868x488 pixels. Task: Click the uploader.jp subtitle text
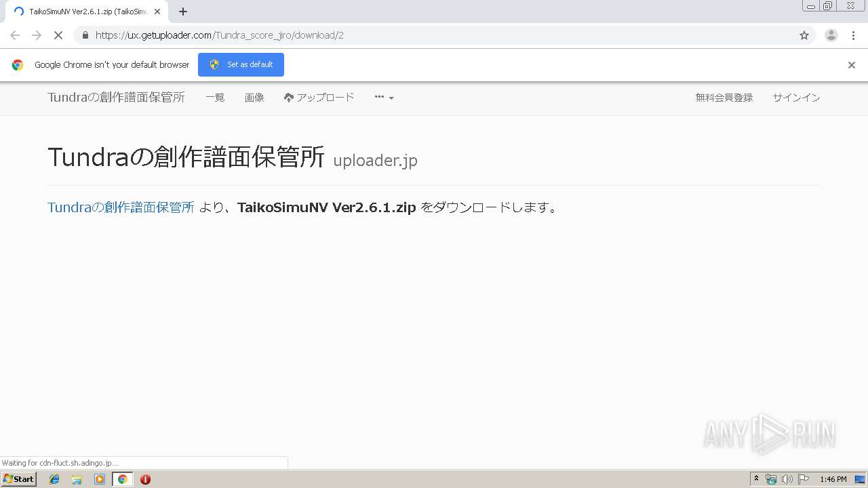375,161
